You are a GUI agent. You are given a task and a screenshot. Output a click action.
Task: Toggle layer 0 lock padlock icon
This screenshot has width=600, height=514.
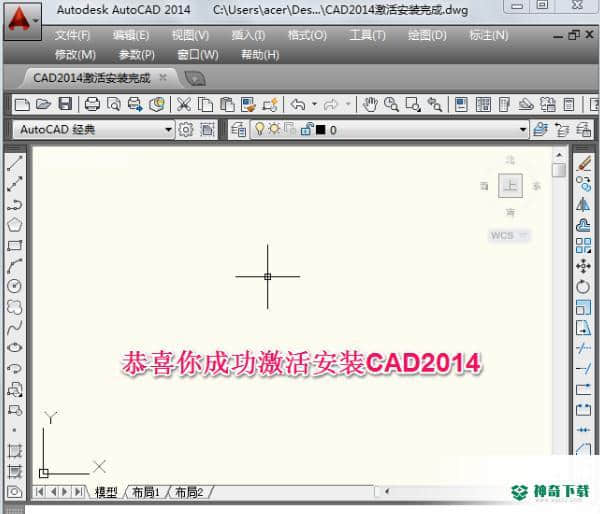pyautogui.click(x=307, y=129)
